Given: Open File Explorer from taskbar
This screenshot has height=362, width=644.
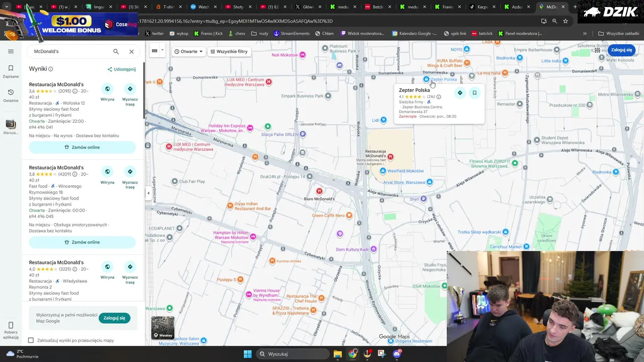Looking at the screenshot, I should [338, 354].
